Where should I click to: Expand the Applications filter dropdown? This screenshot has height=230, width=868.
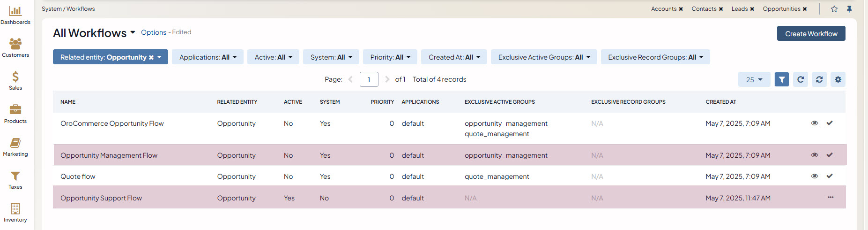pyautogui.click(x=208, y=57)
